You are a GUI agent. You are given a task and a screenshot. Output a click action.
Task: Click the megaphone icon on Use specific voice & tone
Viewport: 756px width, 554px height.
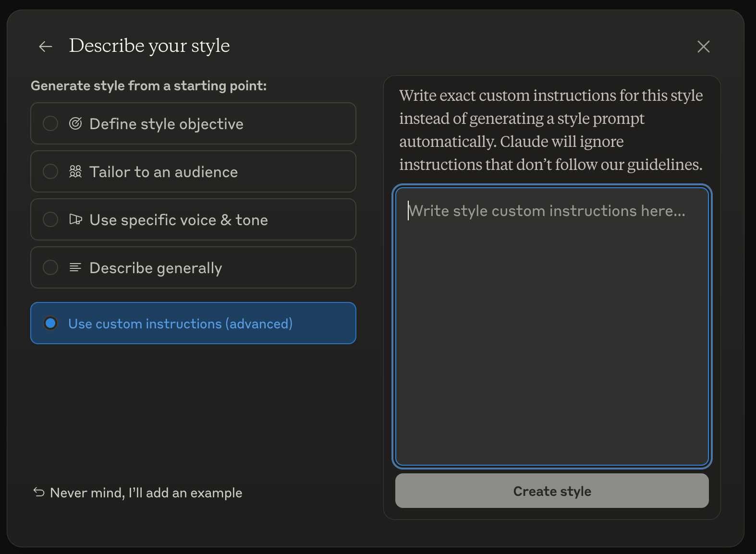point(75,219)
